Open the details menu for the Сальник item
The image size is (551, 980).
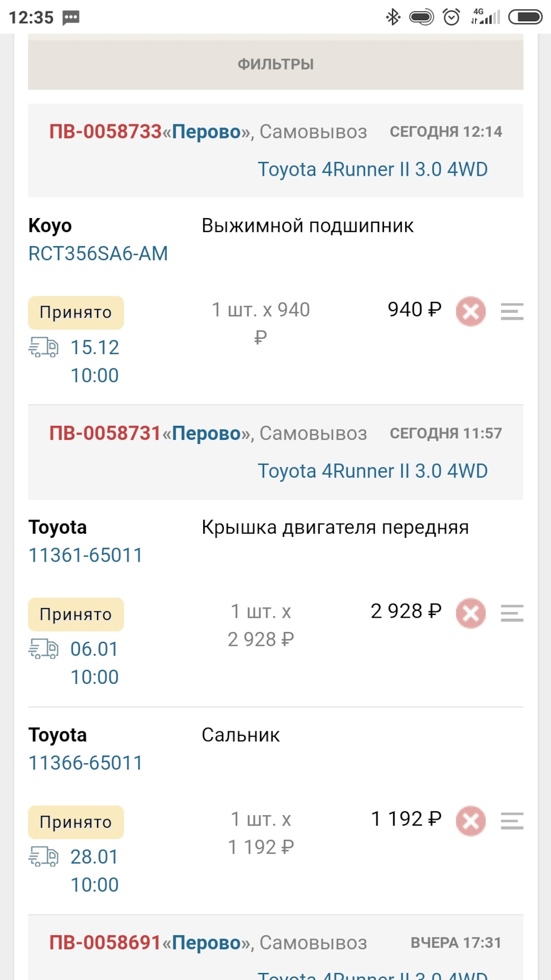point(513,821)
